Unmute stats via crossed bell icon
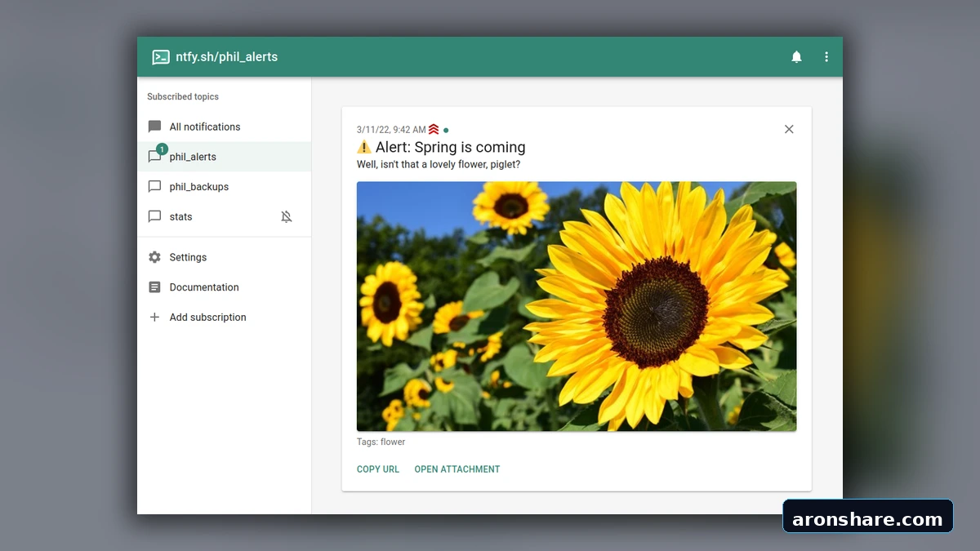 click(287, 216)
